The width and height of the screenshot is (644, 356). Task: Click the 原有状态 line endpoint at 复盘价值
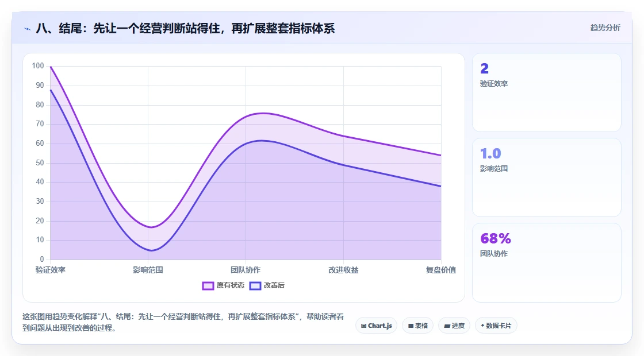pos(440,156)
